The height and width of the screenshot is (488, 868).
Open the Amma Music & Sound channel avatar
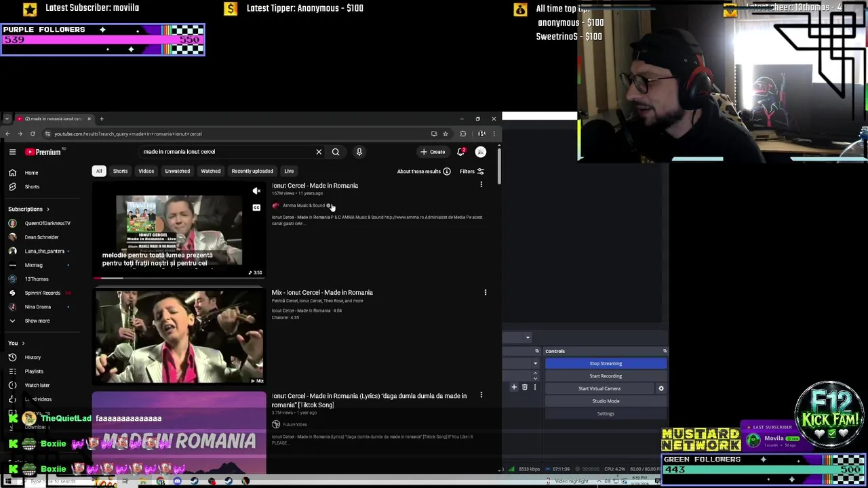point(276,205)
